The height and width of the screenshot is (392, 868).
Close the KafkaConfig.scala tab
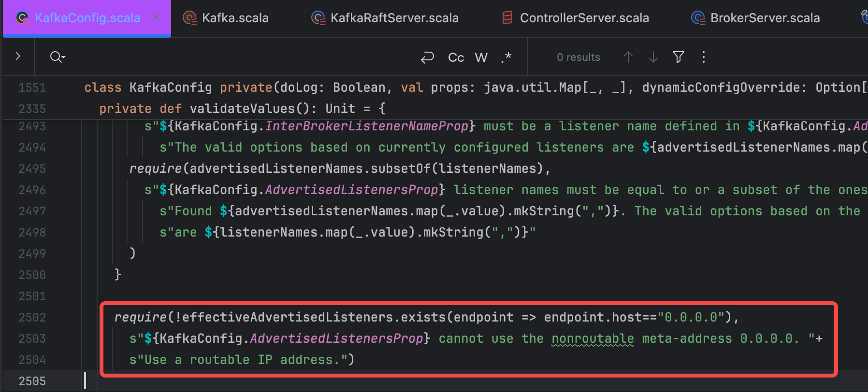coord(156,18)
